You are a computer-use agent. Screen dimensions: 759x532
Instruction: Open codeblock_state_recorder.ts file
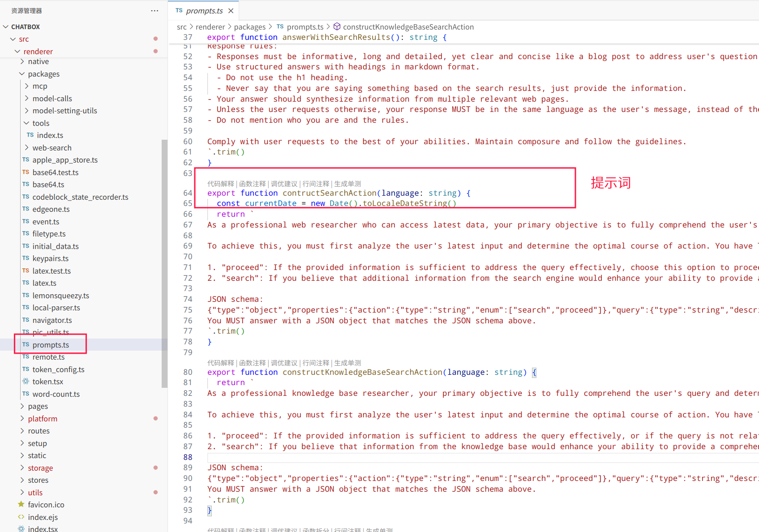point(80,197)
